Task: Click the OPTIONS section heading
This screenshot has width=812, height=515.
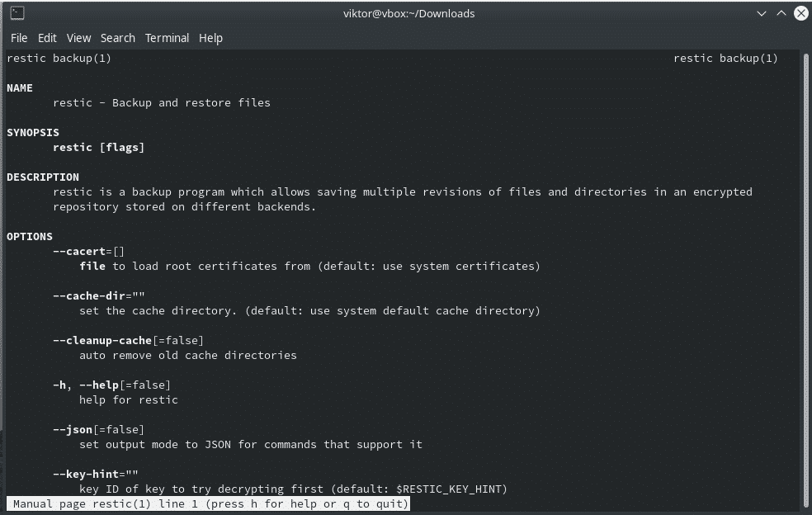Action: coord(30,237)
